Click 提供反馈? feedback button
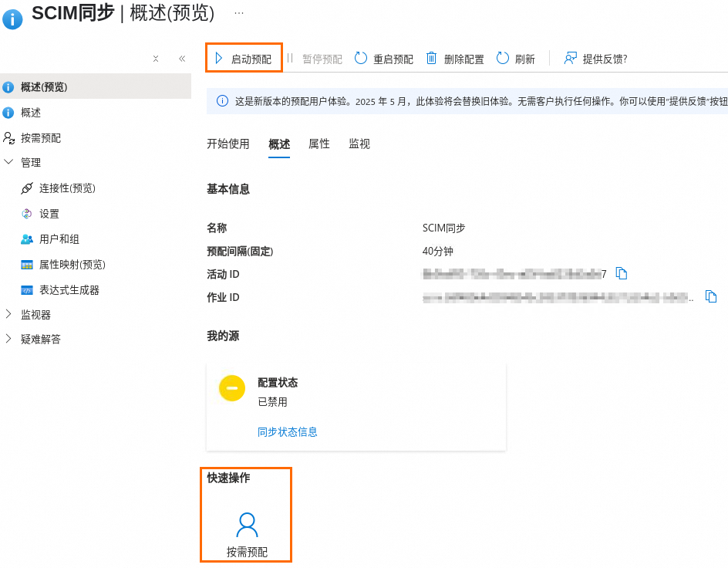The width and height of the screenshot is (728, 568). 595,59
